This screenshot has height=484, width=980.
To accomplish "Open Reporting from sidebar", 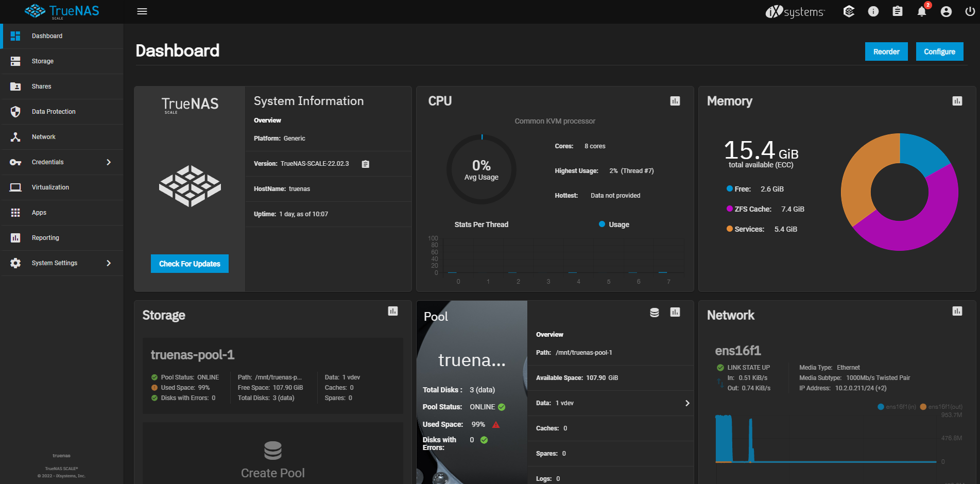I will point(62,238).
